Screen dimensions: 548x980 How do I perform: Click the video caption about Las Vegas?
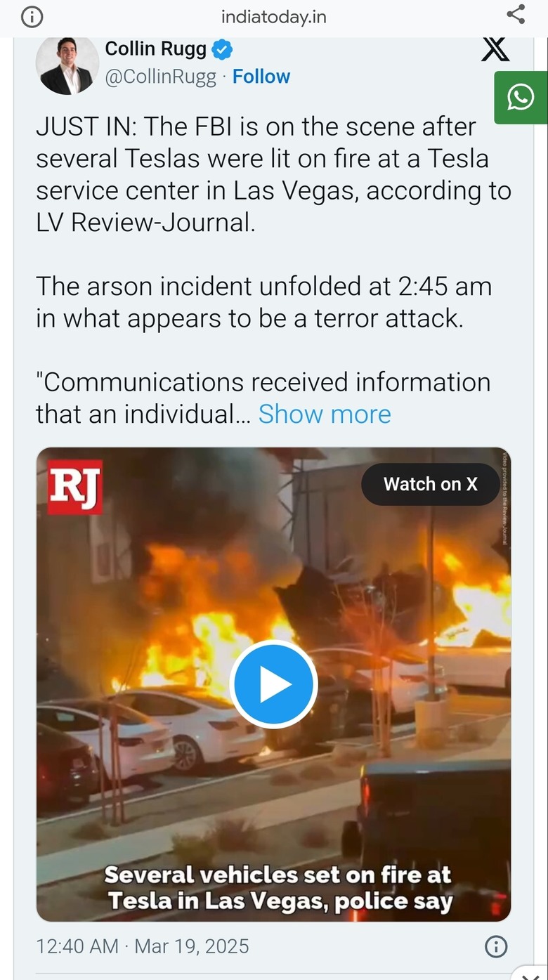click(x=280, y=888)
